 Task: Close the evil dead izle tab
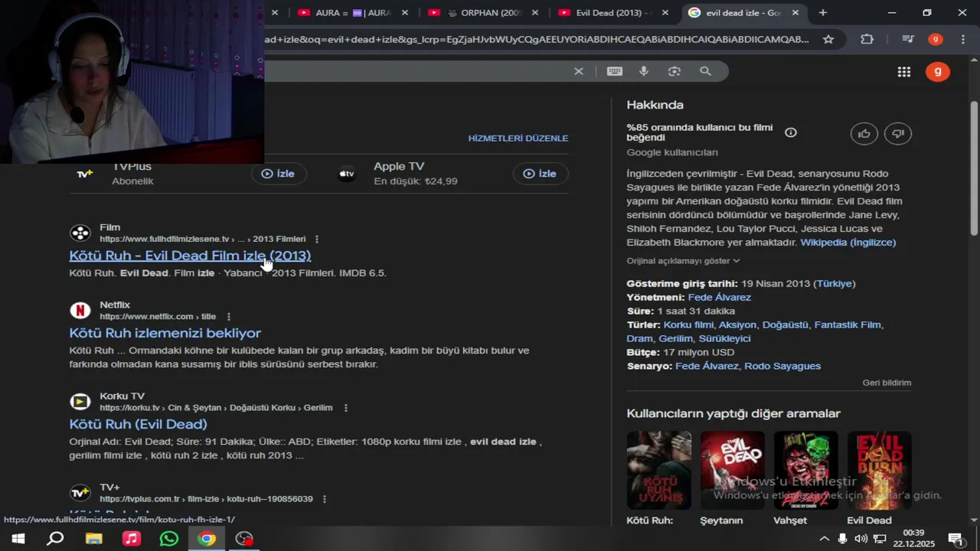click(x=795, y=13)
